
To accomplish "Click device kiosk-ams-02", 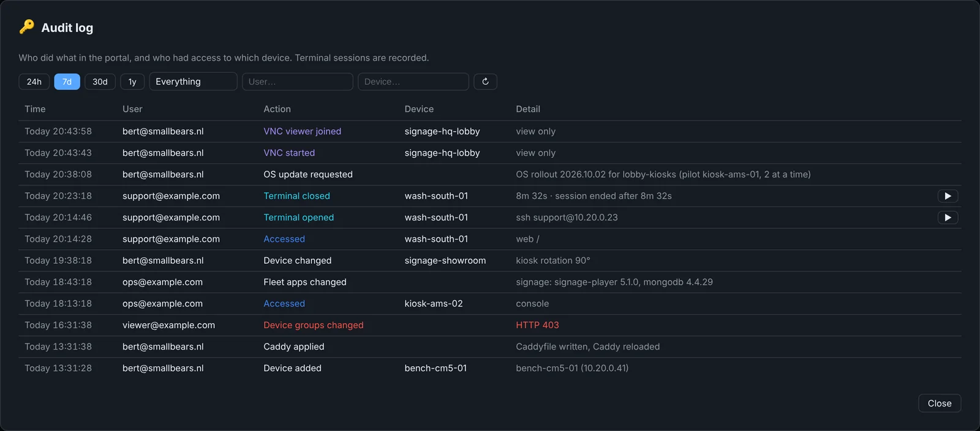I will coord(434,304).
